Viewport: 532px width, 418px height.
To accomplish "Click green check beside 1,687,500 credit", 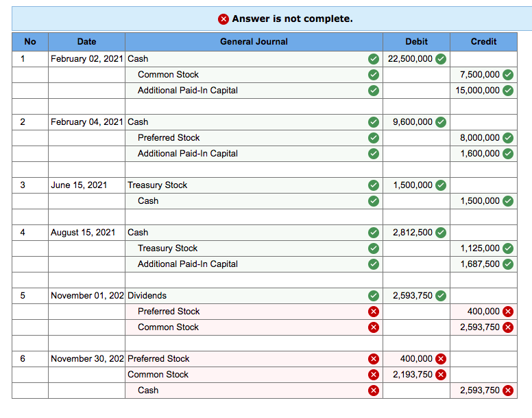I will [508, 264].
